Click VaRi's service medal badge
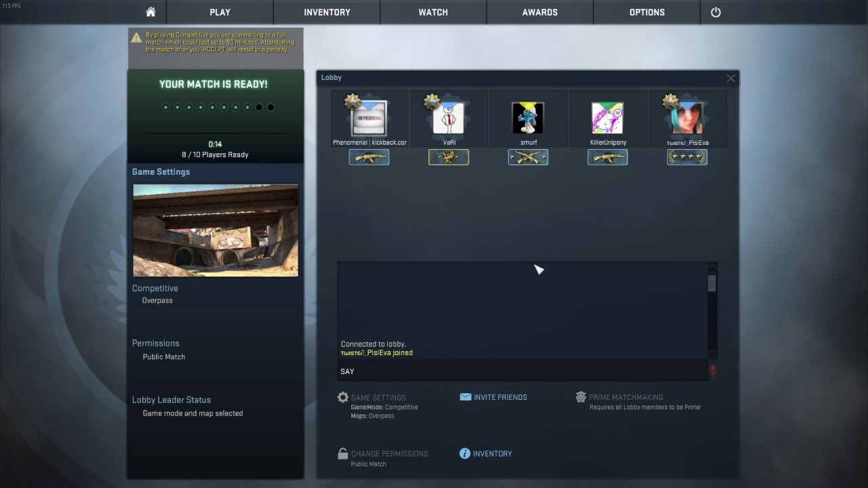This screenshot has height=488, width=868. [x=432, y=102]
